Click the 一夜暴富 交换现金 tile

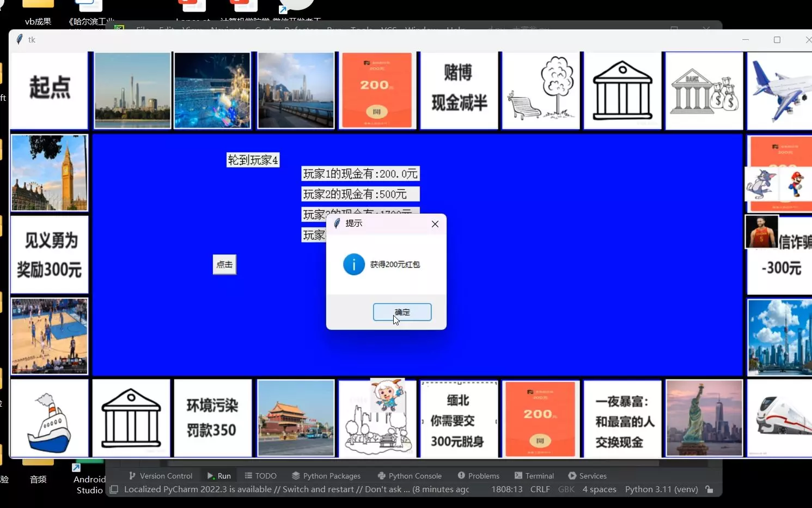622,418
